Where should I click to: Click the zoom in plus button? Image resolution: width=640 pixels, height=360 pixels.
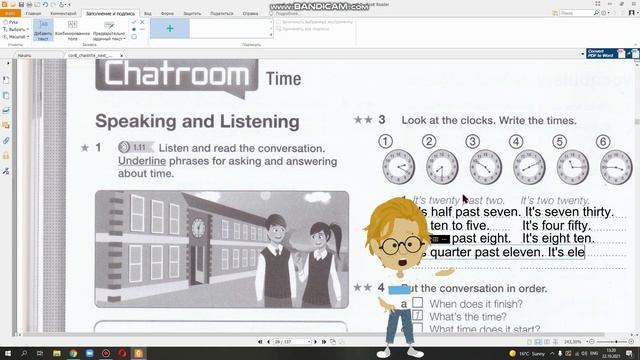[631, 342]
